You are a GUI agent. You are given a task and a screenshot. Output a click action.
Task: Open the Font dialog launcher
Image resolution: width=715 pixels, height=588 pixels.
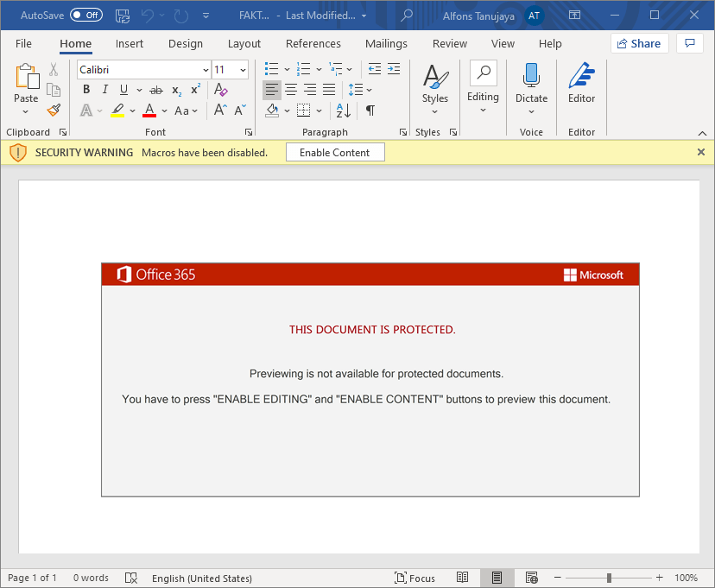pyautogui.click(x=248, y=132)
